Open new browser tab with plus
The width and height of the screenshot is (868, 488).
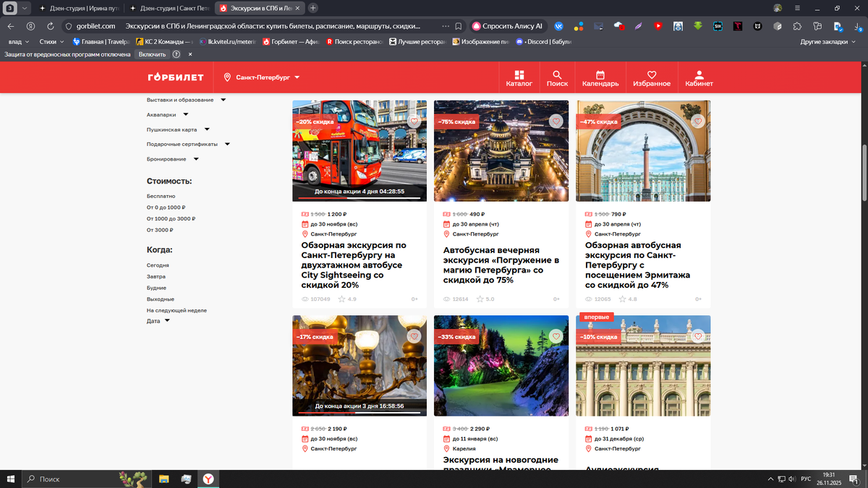pyautogui.click(x=312, y=8)
